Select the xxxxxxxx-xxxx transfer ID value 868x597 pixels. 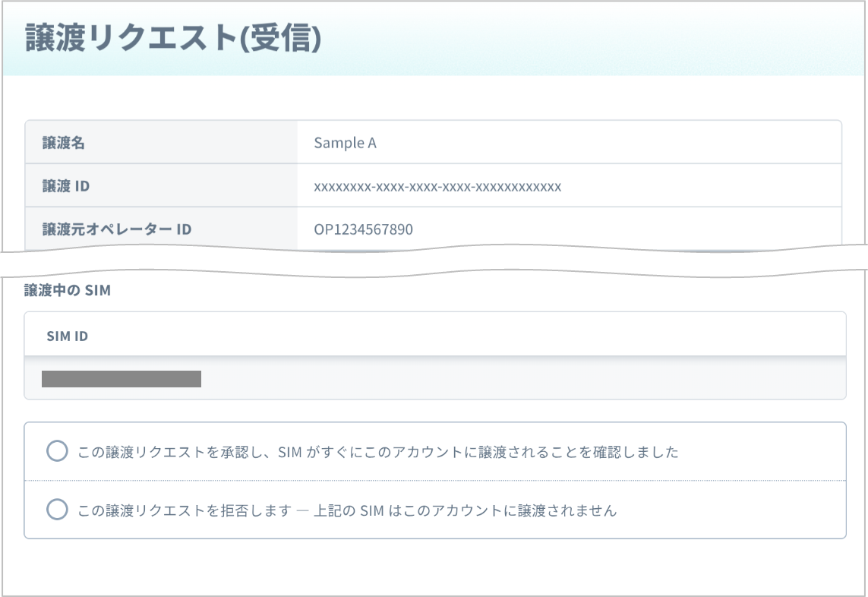click(x=437, y=187)
